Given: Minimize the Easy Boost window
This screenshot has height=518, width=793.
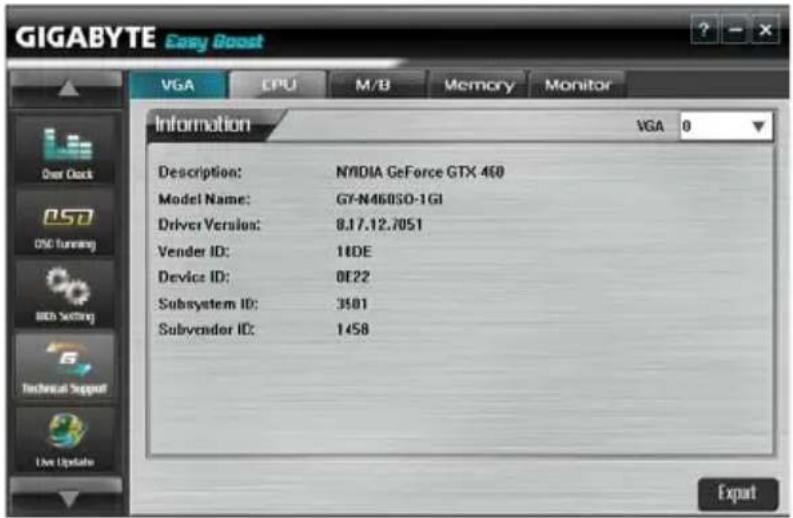Looking at the screenshot, I should coord(735,30).
